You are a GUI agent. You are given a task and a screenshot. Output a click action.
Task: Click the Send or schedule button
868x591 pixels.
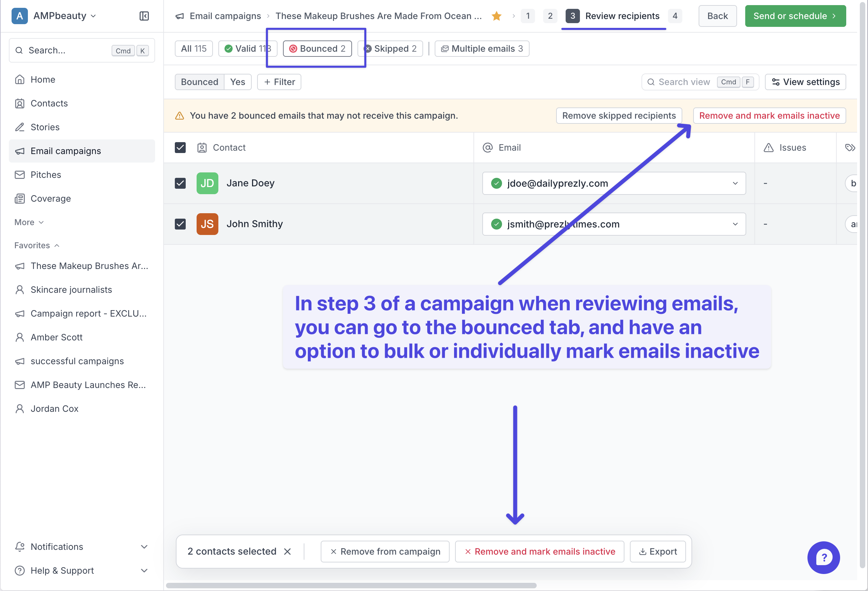point(795,16)
